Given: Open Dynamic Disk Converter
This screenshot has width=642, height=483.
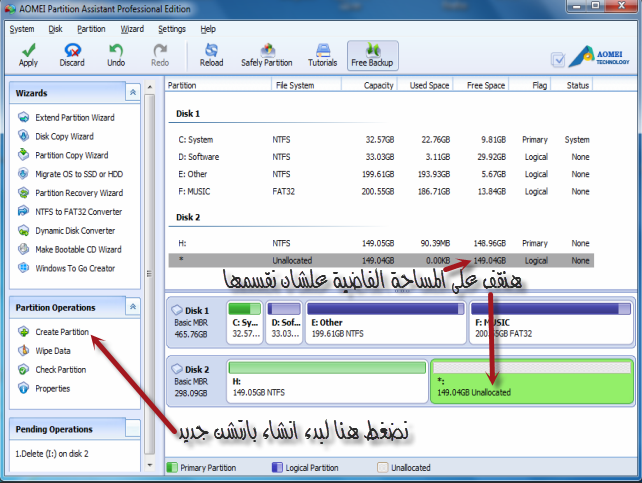Looking at the screenshot, I should click(75, 230).
